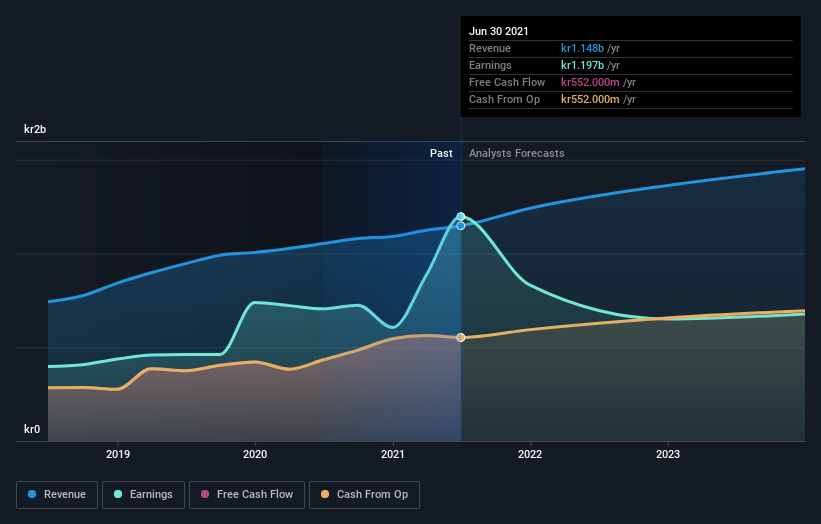The image size is (821, 524).
Task: Click the Past section label
Action: point(441,153)
